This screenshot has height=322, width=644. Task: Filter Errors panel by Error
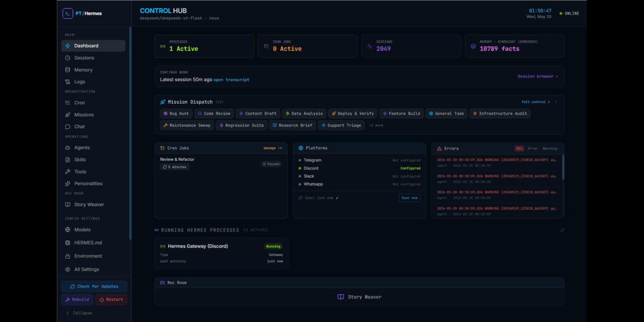click(x=533, y=148)
